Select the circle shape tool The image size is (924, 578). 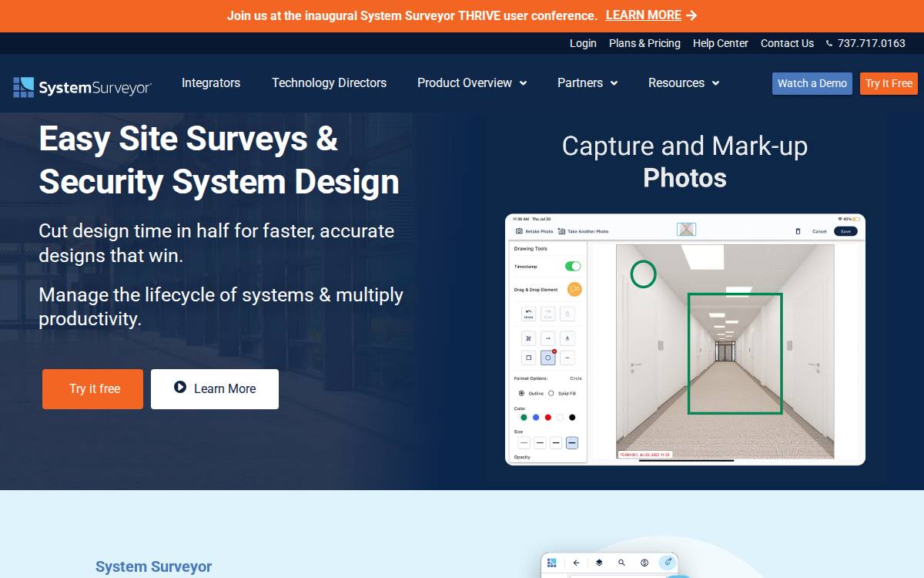[548, 358]
